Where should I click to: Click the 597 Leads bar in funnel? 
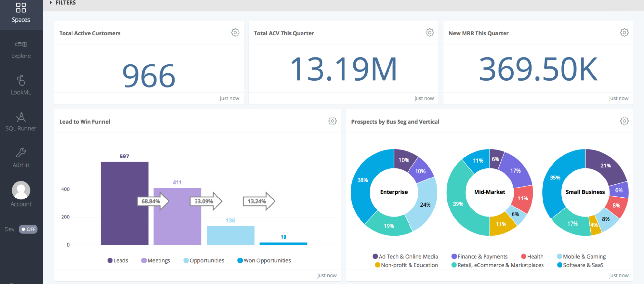(x=124, y=203)
